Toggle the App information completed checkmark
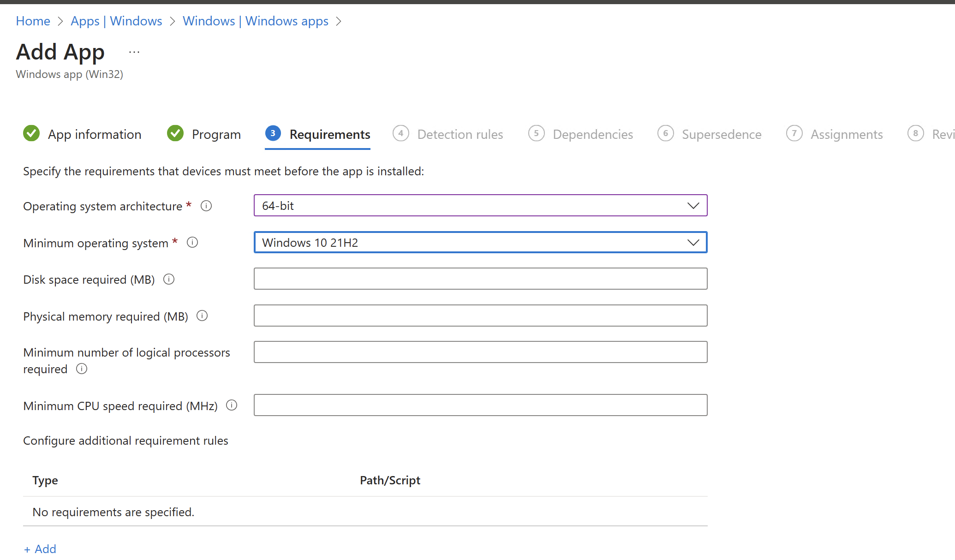The image size is (955, 560). [x=32, y=133]
